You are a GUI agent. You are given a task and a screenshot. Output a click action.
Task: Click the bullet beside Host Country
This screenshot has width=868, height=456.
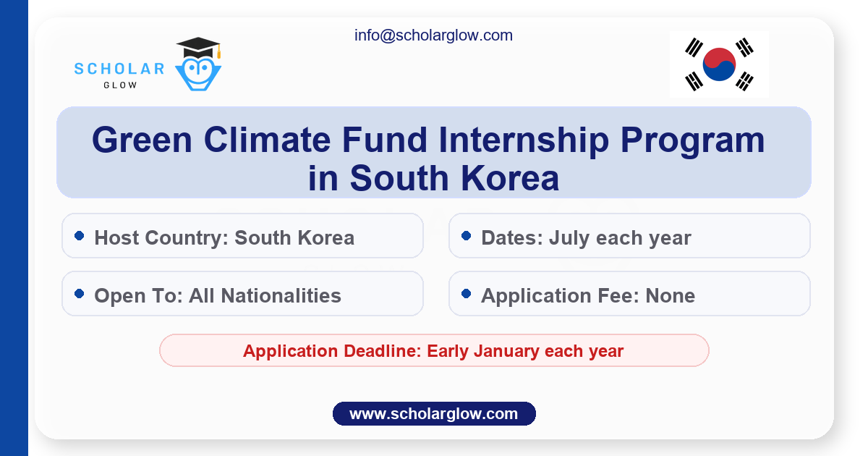(x=80, y=236)
